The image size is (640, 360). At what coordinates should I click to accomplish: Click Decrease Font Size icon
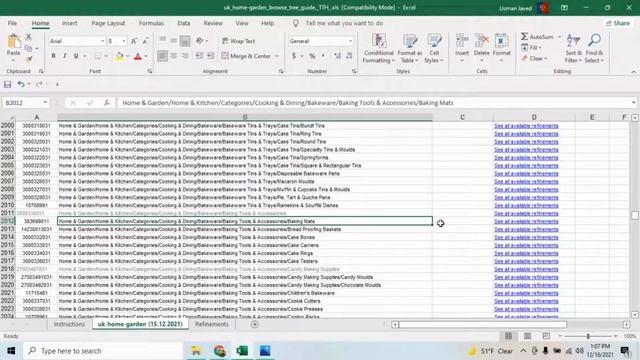[x=145, y=41]
